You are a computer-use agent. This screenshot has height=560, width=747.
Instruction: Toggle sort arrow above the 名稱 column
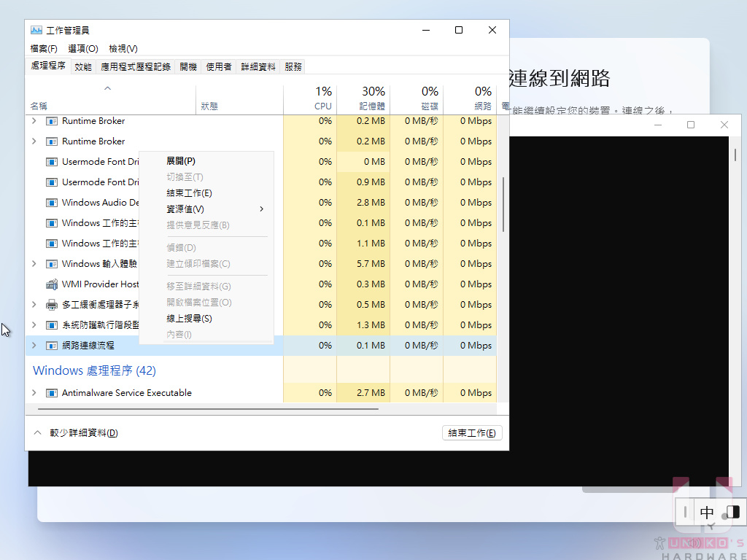[x=108, y=88]
